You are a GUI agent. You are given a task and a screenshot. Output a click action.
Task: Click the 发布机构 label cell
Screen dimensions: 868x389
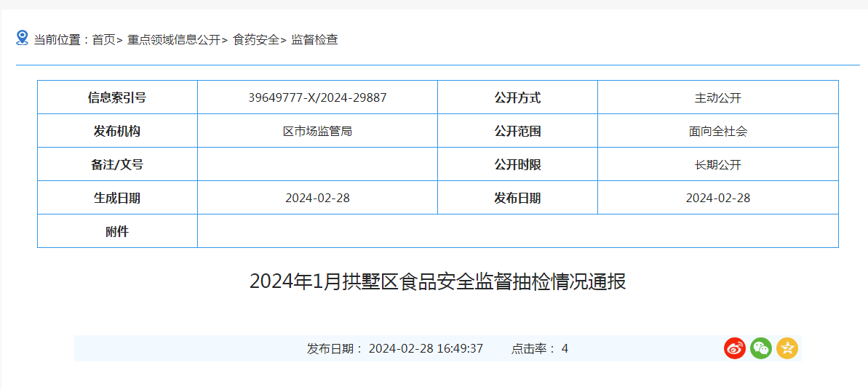point(117,131)
